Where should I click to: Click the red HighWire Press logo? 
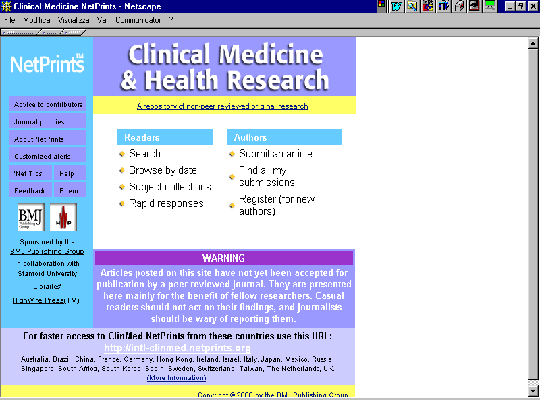(63, 217)
